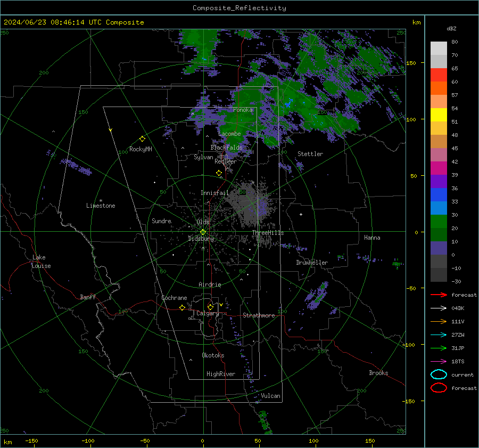Click the -30 value in dBZ legend
This screenshot has height=448, width=479.
(x=457, y=281)
